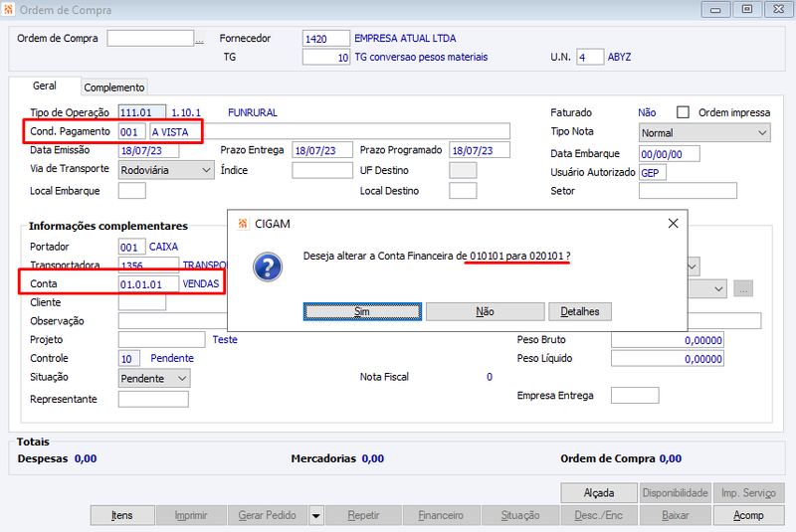Click Não in the CIGAM dialog
Viewport: 796px width, 532px height.
(x=485, y=311)
